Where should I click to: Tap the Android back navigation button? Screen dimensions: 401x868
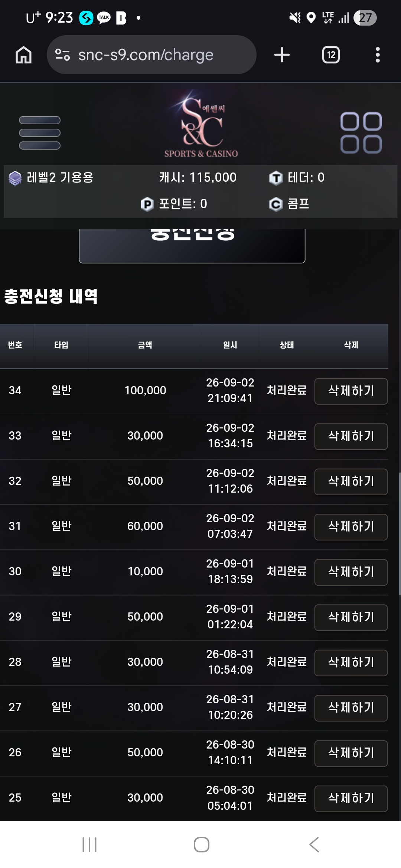tap(314, 845)
